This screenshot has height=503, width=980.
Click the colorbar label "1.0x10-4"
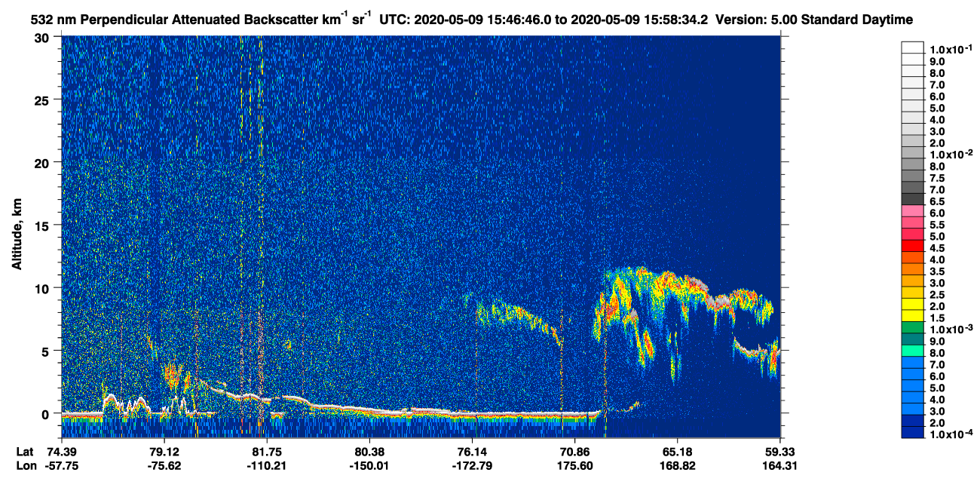point(951,435)
